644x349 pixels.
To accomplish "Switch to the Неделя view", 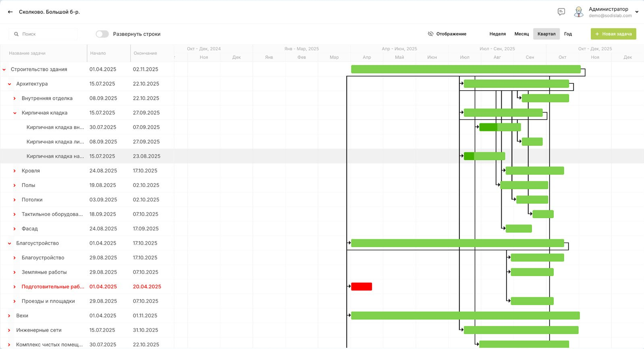I will tap(497, 34).
